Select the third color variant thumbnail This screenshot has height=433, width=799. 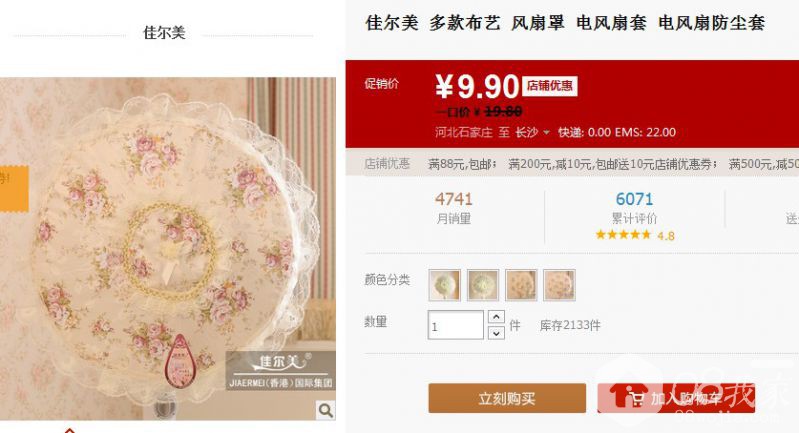(x=521, y=285)
